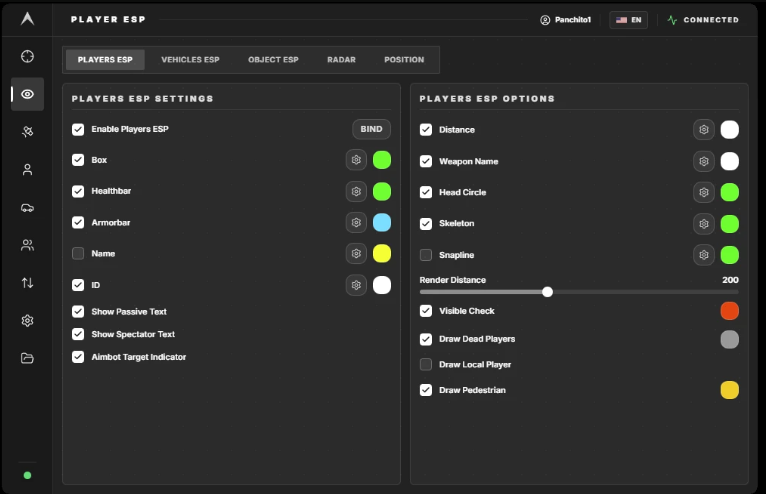This screenshot has height=494, width=766.
Task: Toggle Show Spectator Text checkbox
Action: click(x=78, y=334)
